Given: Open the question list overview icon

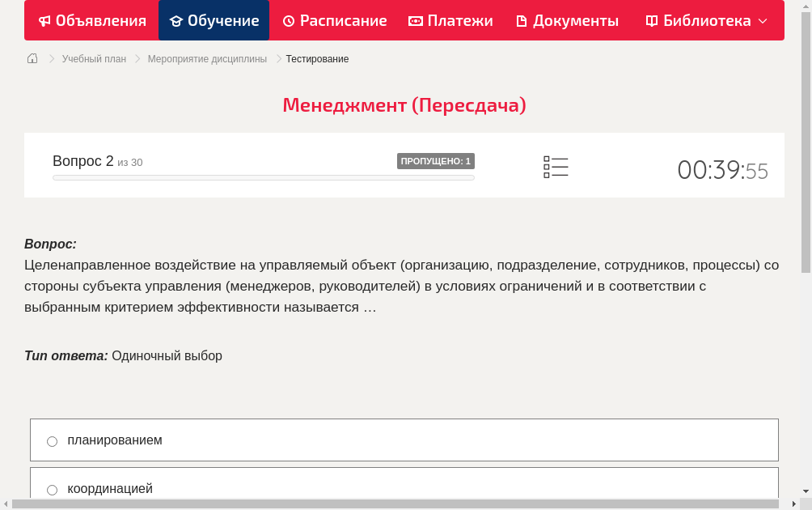Looking at the screenshot, I should [x=556, y=167].
